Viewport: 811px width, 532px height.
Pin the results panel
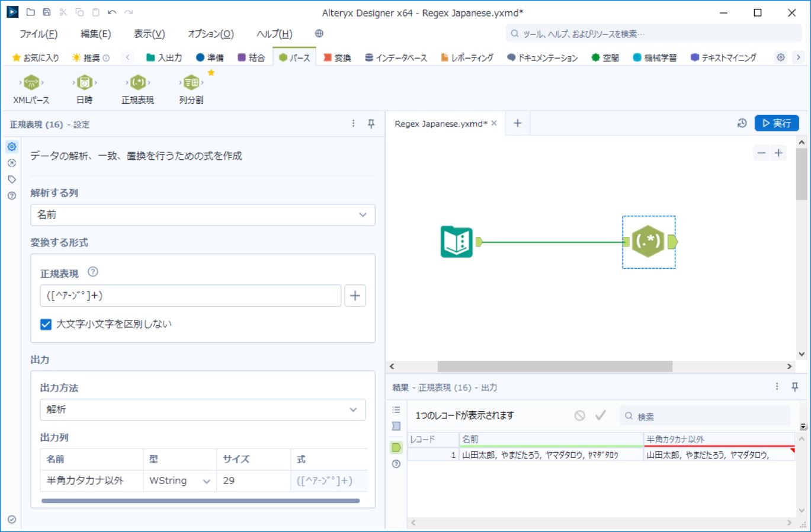pos(795,387)
